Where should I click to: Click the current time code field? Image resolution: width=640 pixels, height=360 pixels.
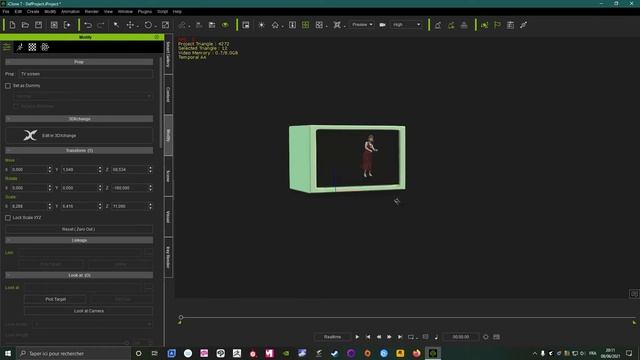[x=461, y=337]
